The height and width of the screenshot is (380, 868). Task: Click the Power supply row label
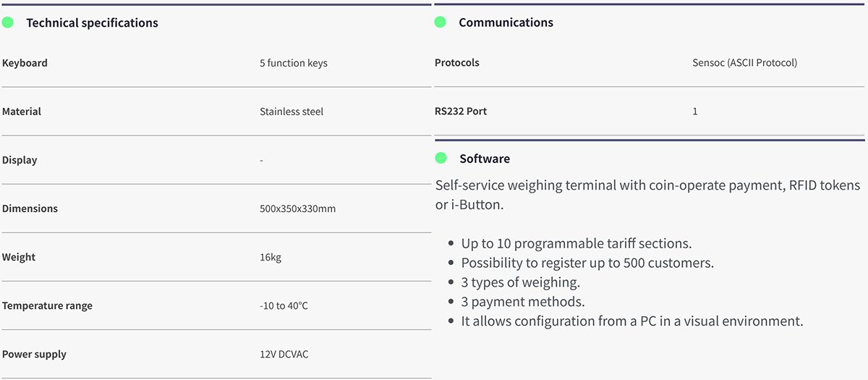34,354
